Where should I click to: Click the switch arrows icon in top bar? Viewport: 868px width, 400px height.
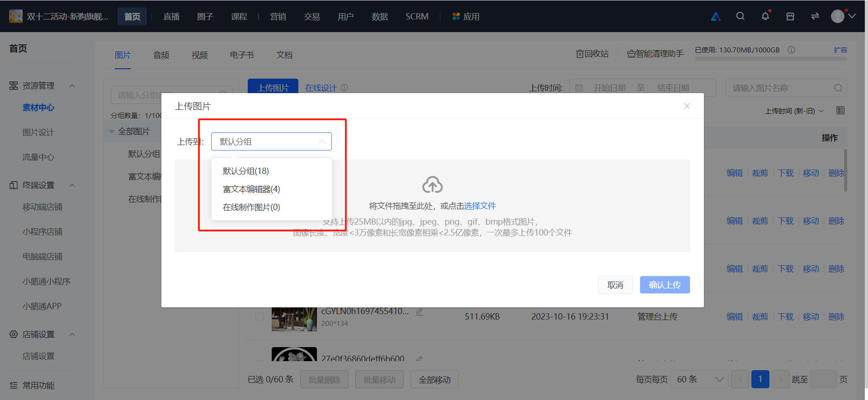tap(815, 16)
